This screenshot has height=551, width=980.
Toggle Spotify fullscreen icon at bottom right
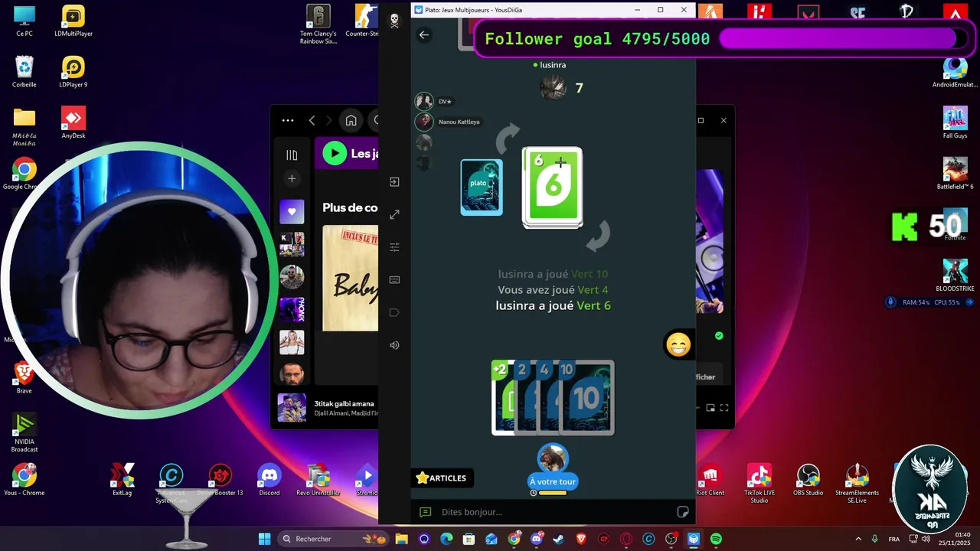coord(724,408)
